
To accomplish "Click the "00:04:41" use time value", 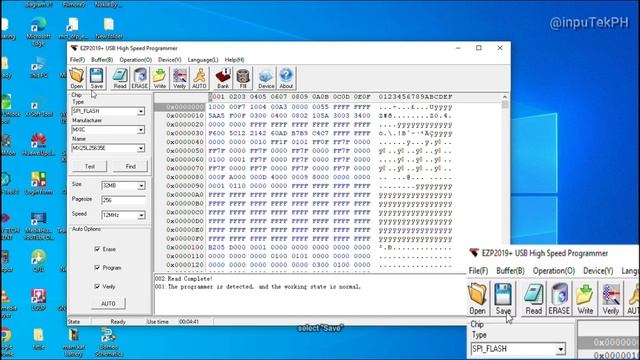I will (x=189, y=322).
